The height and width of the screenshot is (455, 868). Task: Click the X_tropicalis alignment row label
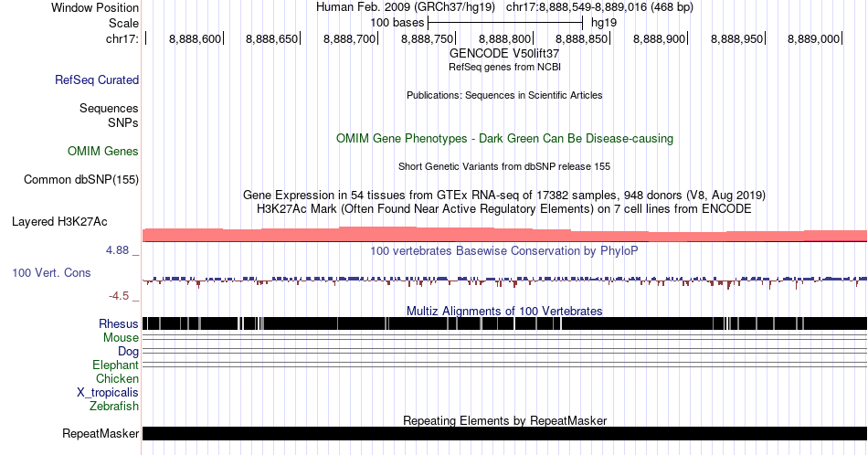[x=108, y=393]
